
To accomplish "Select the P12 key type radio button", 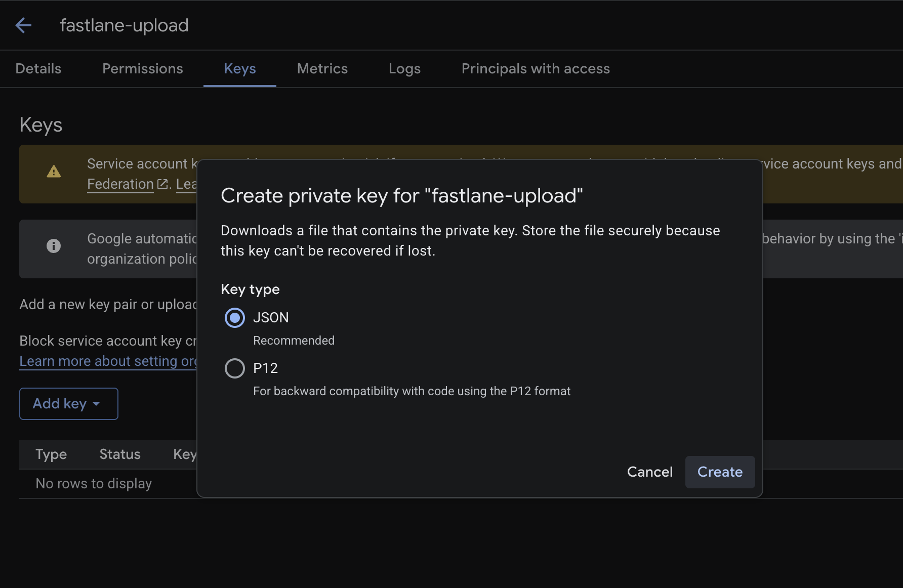I will point(235,368).
